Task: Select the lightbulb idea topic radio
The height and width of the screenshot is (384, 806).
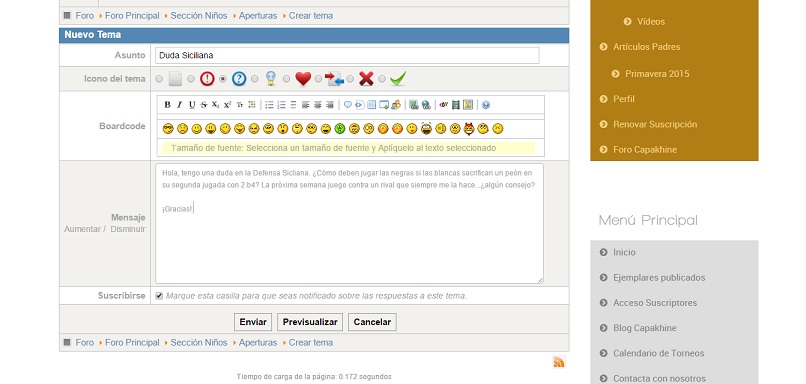Action: pyautogui.click(x=254, y=79)
